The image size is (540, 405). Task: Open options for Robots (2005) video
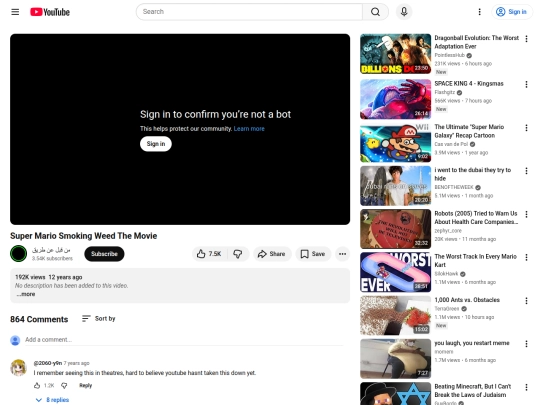526,214
